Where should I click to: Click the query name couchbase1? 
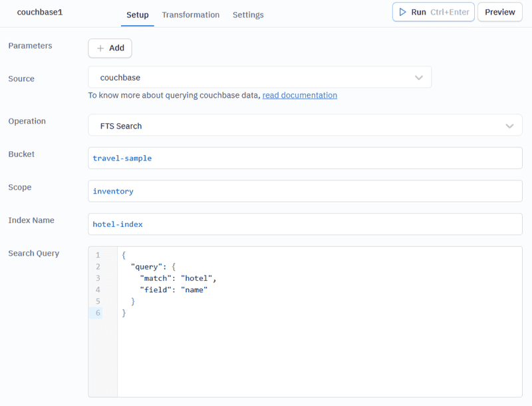[x=39, y=11]
